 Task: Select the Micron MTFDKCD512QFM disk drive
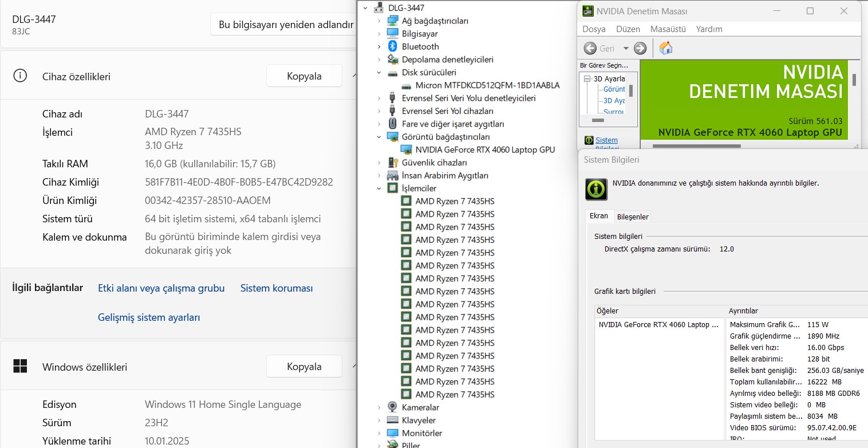click(487, 85)
